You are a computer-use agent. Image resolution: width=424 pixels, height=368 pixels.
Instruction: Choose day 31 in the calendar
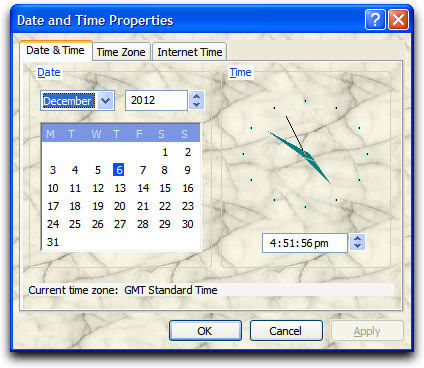(x=53, y=242)
